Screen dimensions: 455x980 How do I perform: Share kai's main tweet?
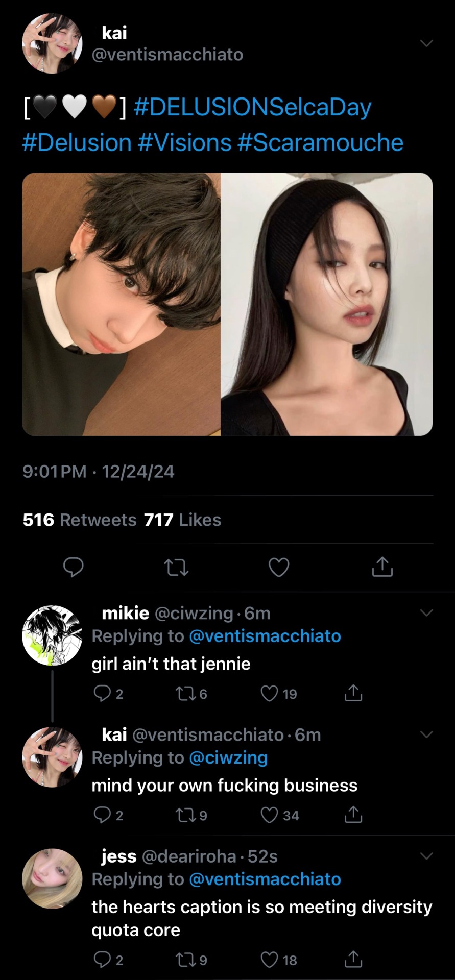coord(382,567)
